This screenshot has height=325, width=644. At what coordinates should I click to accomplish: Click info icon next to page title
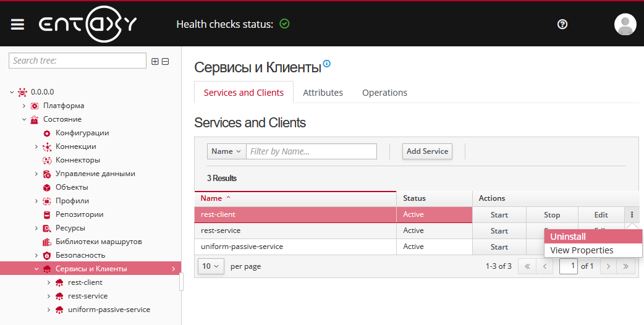[327, 63]
